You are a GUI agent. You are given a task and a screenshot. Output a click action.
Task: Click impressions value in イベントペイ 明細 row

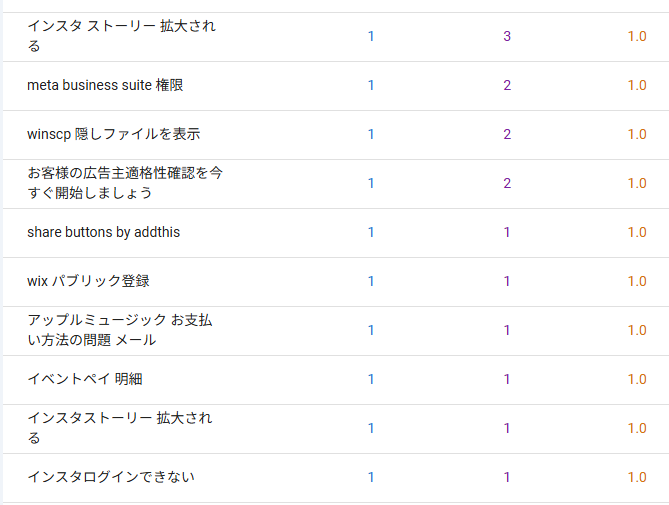[x=507, y=380]
